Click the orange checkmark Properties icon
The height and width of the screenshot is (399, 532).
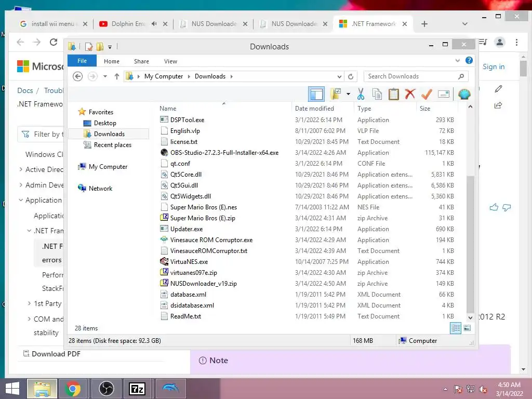point(427,94)
